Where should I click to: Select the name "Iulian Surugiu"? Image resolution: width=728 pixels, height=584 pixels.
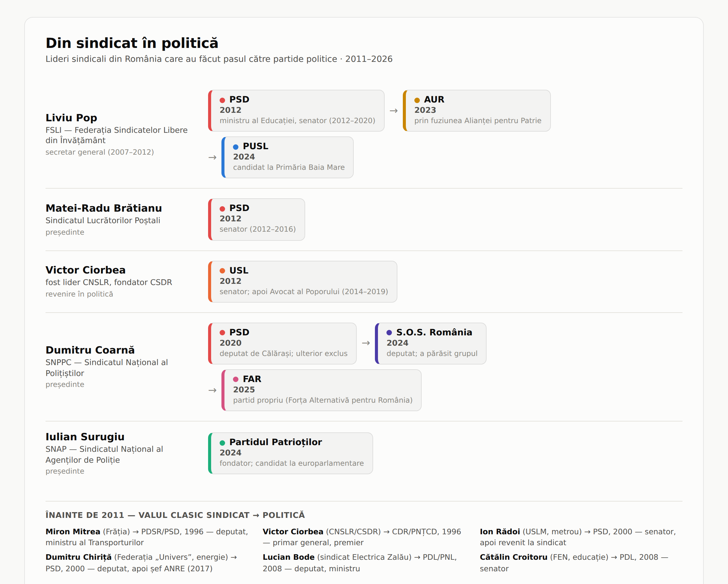tap(85, 437)
